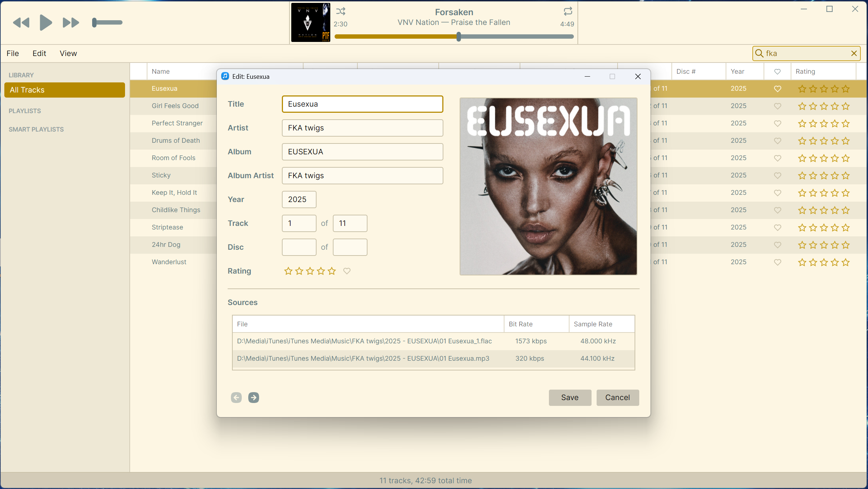Click the Bit Rate column header
Image resolution: width=868 pixels, height=489 pixels.
(536, 324)
